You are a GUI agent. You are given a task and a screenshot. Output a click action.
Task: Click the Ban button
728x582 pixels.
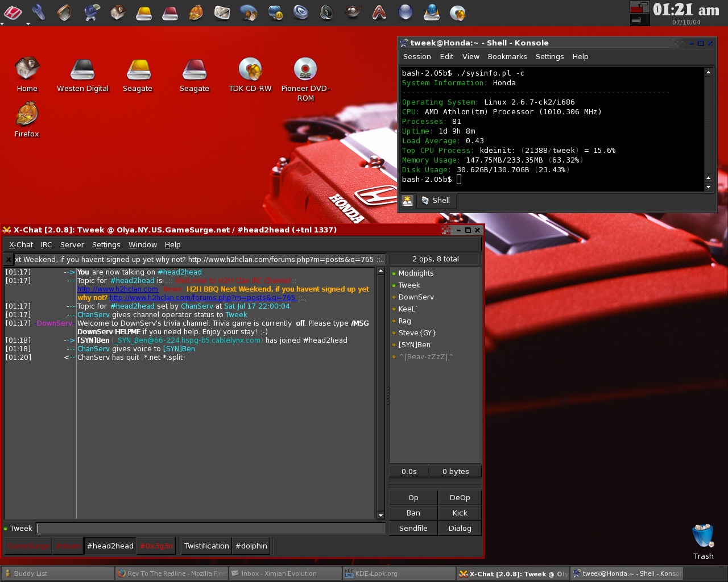(413, 513)
